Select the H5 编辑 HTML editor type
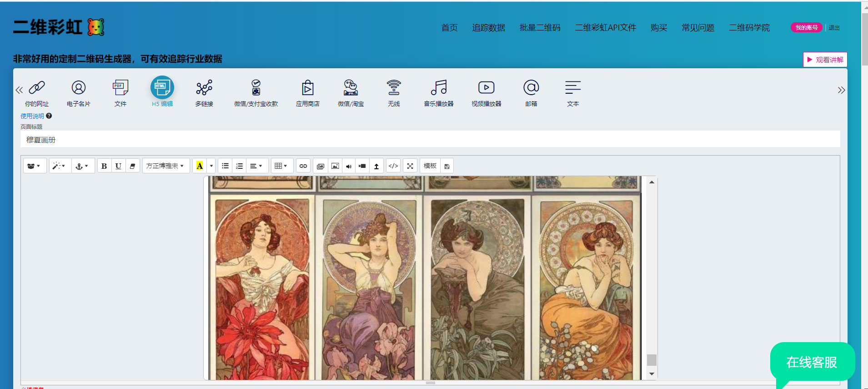868x389 pixels. coord(162,92)
